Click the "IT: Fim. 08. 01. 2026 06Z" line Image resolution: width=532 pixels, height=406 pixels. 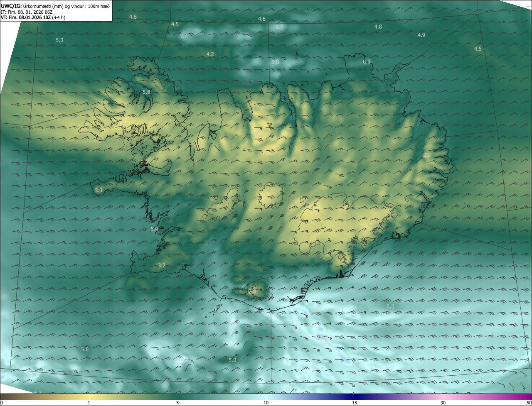[27, 12]
